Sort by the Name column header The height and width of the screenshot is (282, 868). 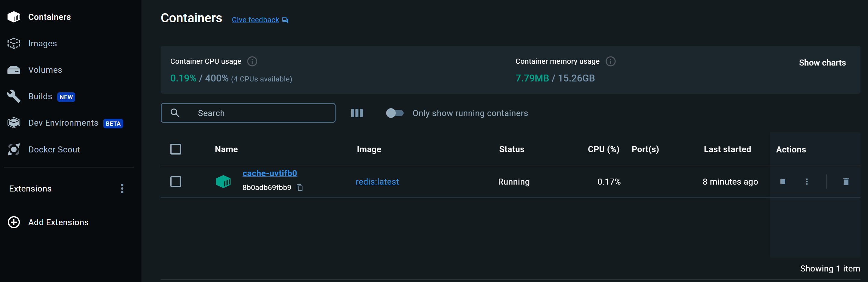pyautogui.click(x=226, y=149)
